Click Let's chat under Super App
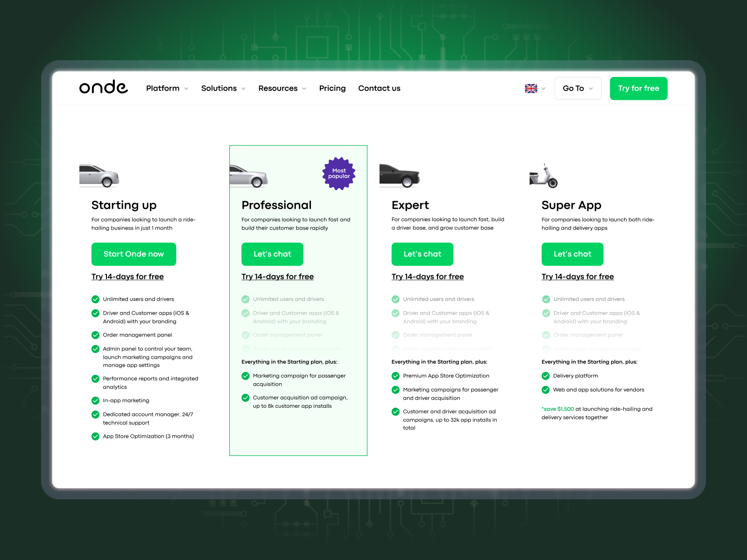This screenshot has width=747, height=560. pos(572,254)
